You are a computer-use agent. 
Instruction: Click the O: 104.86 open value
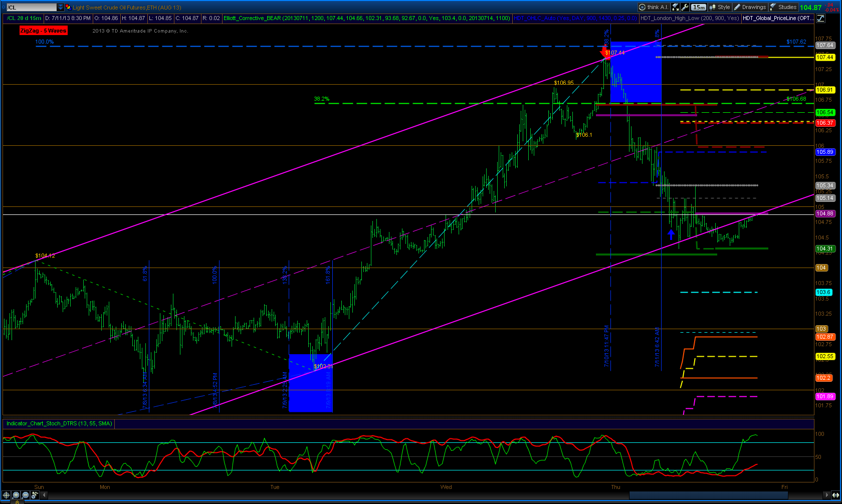point(106,18)
